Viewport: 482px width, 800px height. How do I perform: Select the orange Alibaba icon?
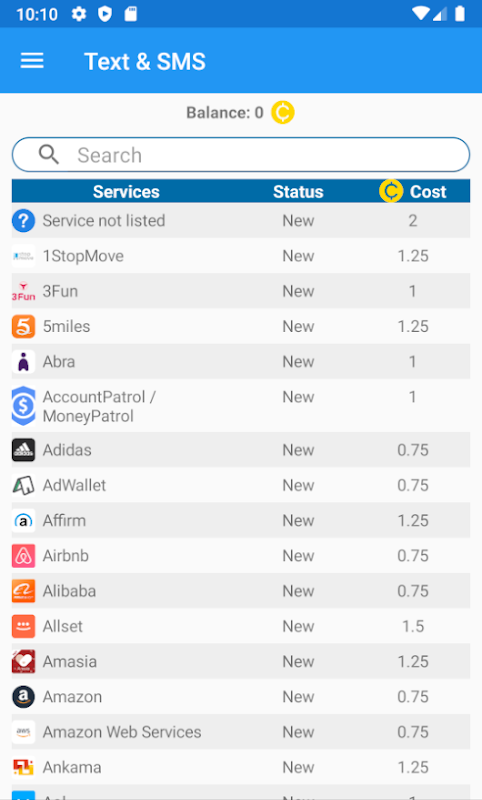[23, 591]
